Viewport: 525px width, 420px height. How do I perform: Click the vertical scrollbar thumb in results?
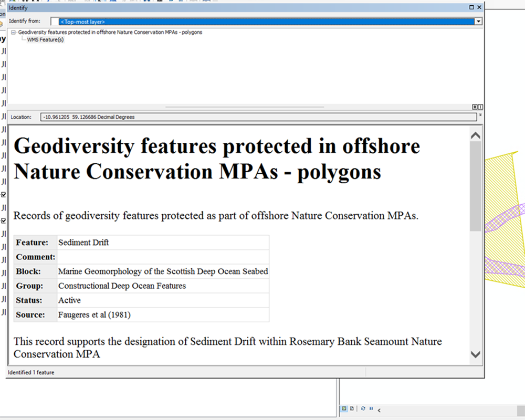coord(475,186)
